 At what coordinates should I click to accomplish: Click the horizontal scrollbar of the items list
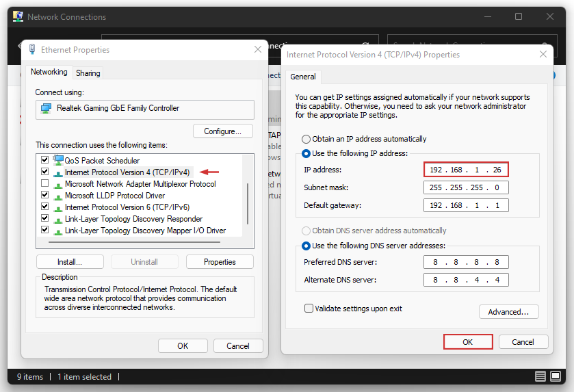[x=134, y=242]
